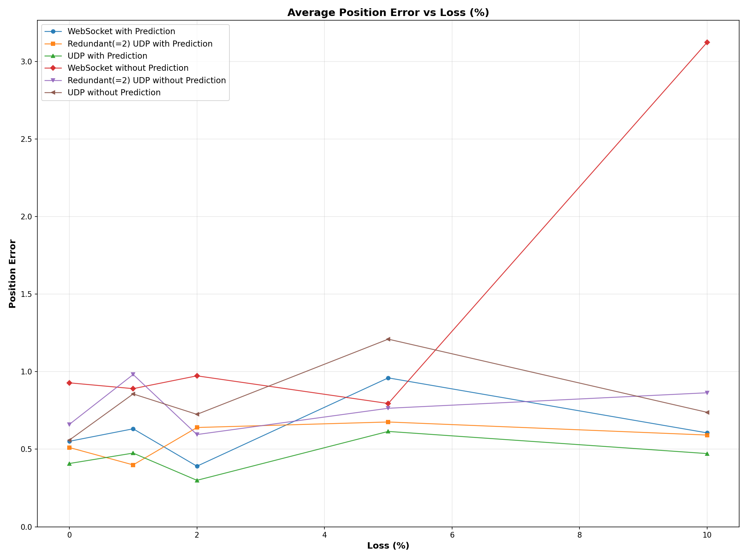Click the x-axis tick label '4'
747x560 pixels.
tap(324, 535)
